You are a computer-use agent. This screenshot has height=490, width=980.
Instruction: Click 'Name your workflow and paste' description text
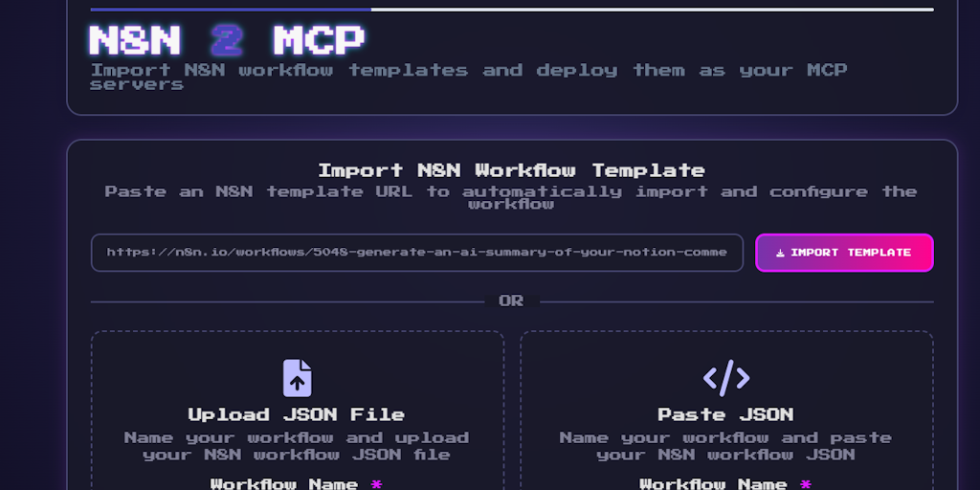click(x=726, y=446)
